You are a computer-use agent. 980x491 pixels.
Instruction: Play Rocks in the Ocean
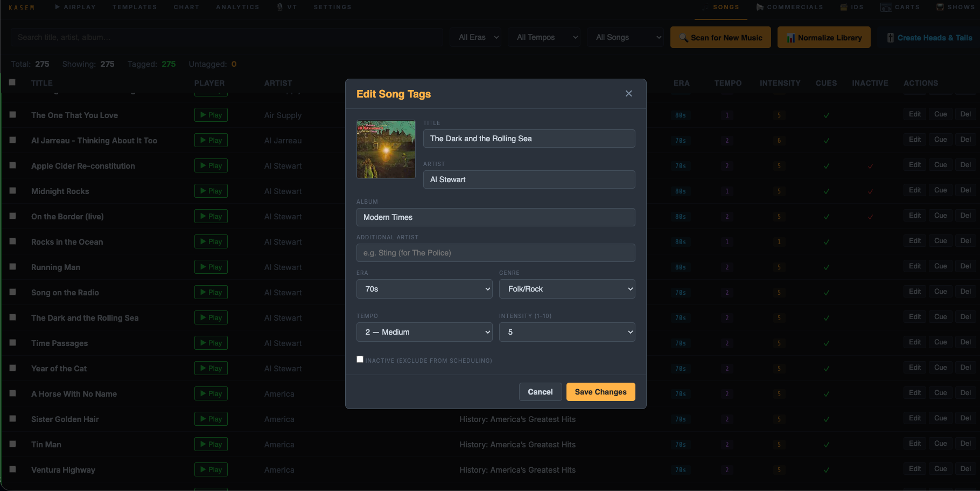pyautogui.click(x=211, y=241)
